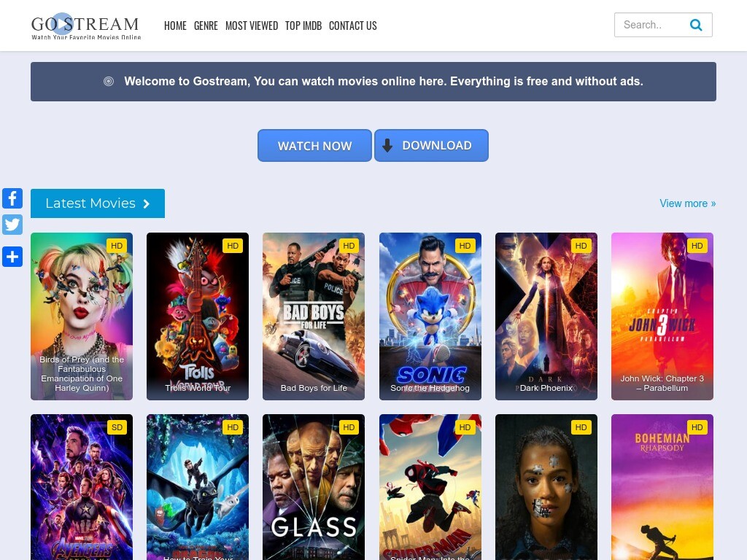Share page on Facebook icon

(x=12, y=198)
